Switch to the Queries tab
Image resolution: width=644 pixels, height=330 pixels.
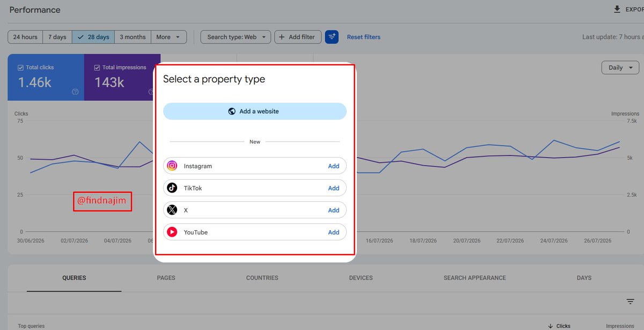tap(74, 278)
